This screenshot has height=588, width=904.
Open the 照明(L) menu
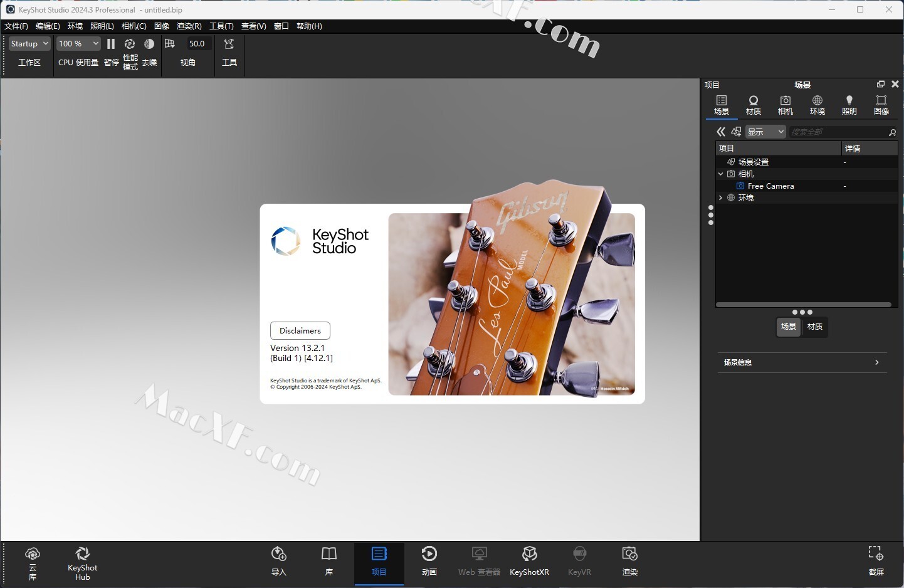(102, 26)
